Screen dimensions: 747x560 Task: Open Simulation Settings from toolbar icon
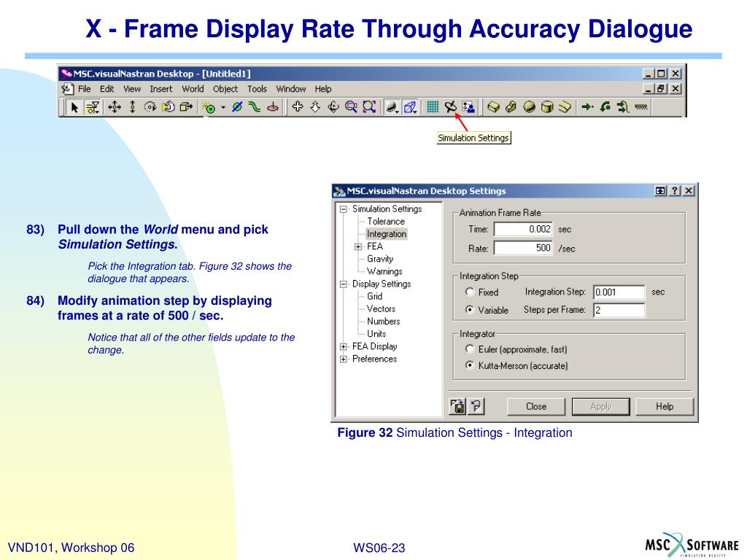pos(451,107)
